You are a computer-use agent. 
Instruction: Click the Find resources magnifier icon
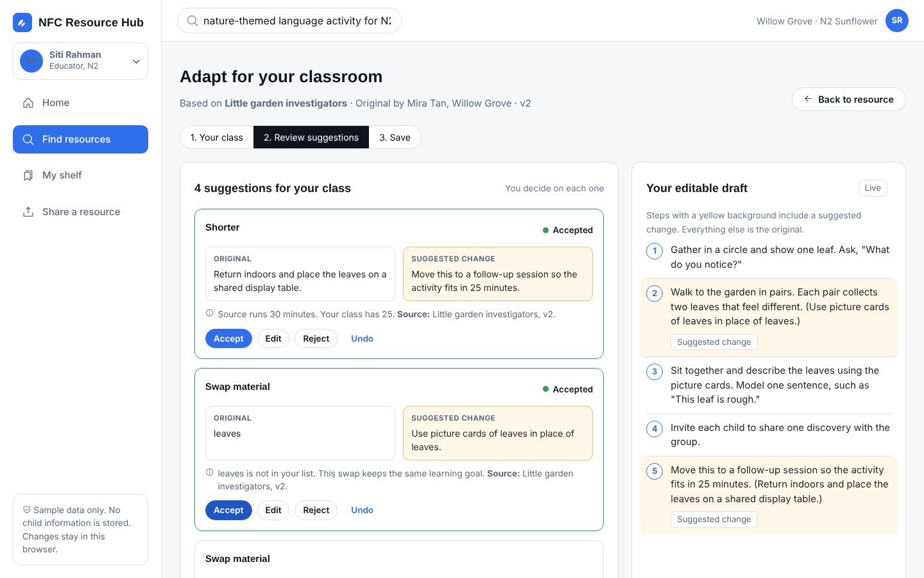click(x=28, y=139)
